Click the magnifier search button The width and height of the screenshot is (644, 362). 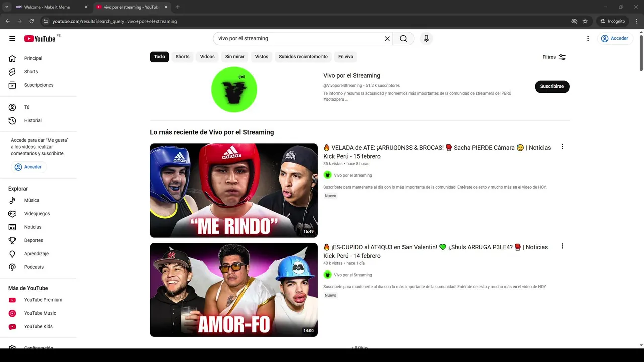coord(404,39)
